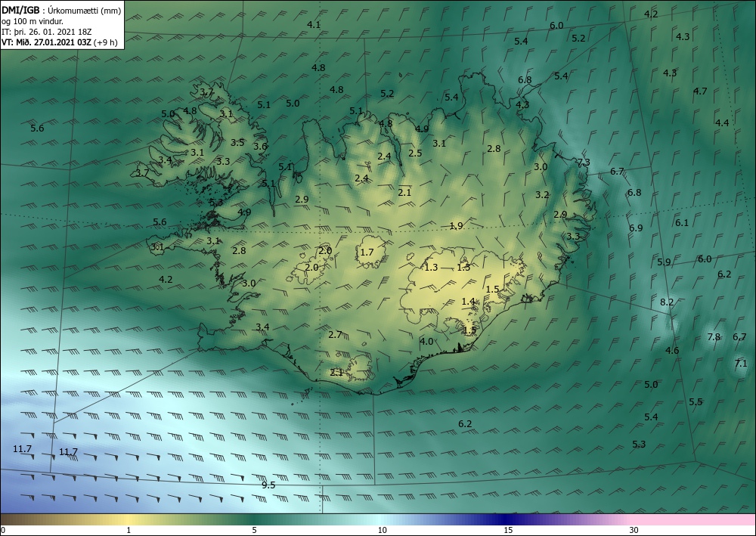The image size is (756, 536).
Task: Click the 10 tick on the color scale
Action: [x=383, y=531]
